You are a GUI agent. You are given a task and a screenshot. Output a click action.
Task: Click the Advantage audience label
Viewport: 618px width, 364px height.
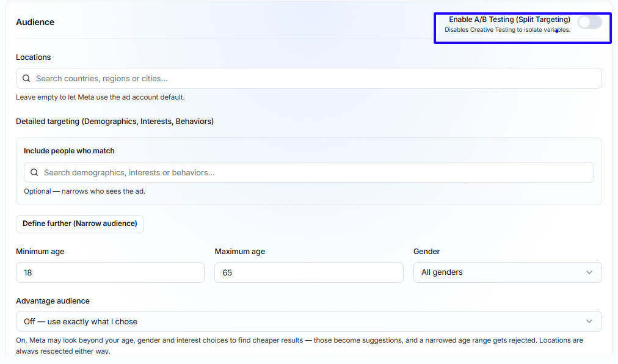pyautogui.click(x=53, y=301)
